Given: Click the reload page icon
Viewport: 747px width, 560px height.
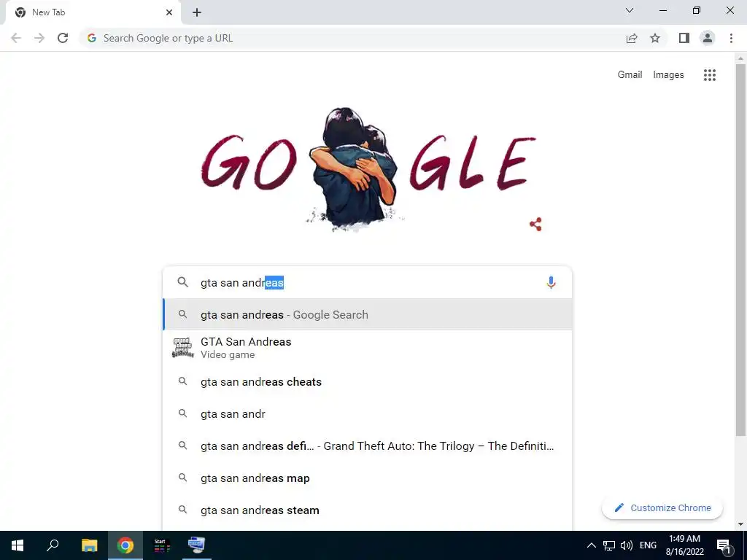Looking at the screenshot, I should tap(63, 38).
